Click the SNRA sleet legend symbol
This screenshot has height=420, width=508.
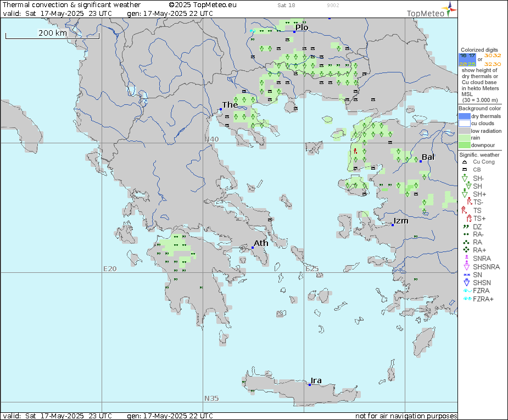click(x=466, y=257)
